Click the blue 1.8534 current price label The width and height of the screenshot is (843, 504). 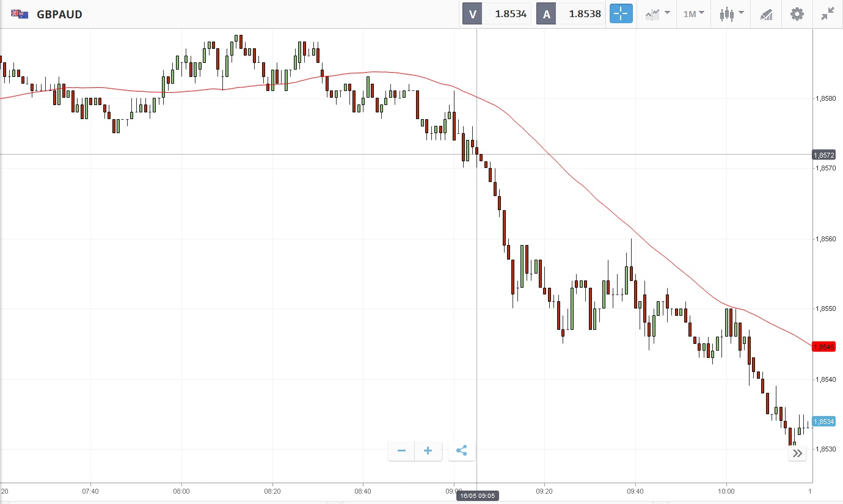tap(824, 422)
